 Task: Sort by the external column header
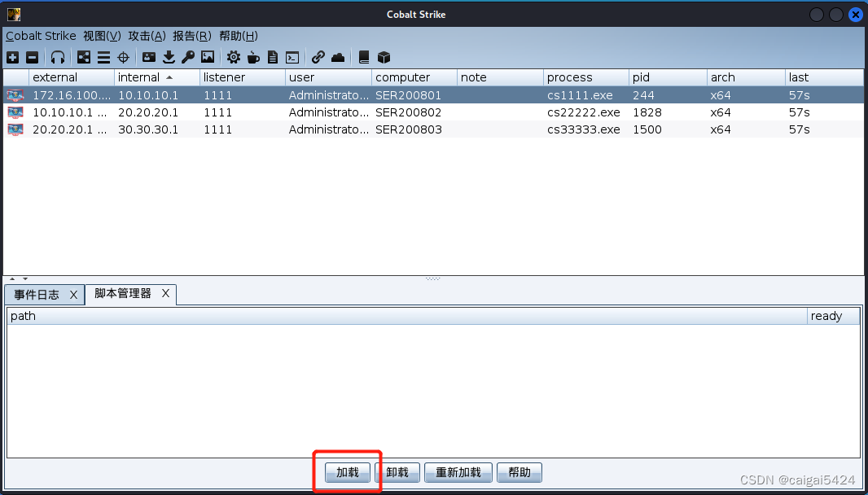(x=72, y=77)
